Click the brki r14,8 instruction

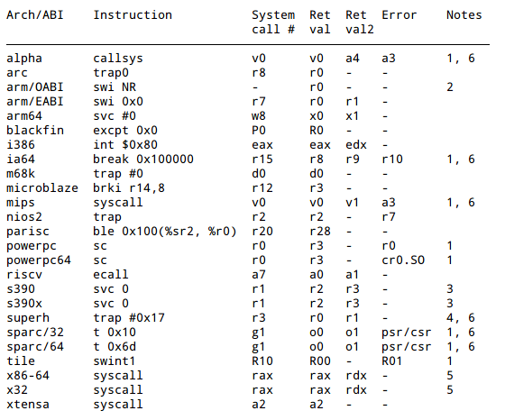click(129, 188)
